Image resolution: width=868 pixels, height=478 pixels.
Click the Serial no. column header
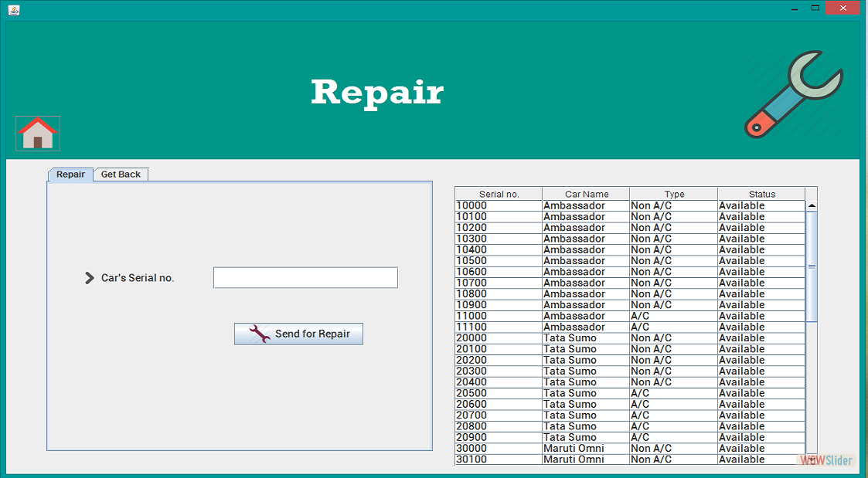[499, 194]
